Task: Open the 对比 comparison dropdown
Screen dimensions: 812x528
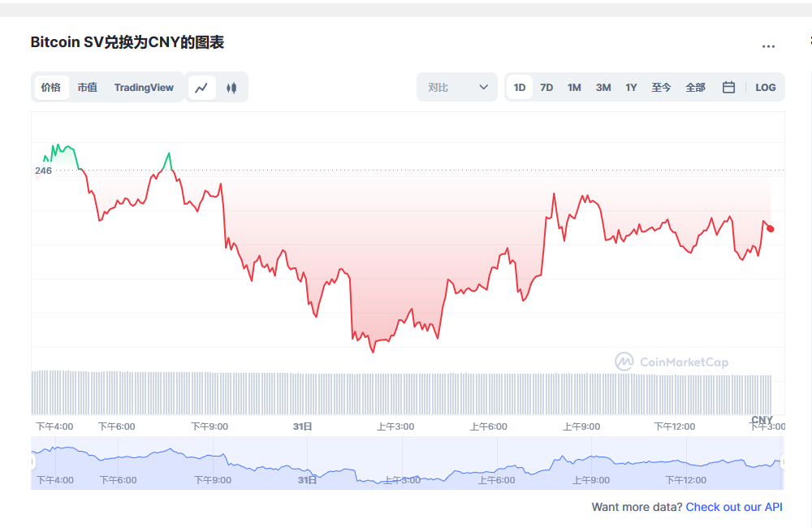Action: [456, 87]
